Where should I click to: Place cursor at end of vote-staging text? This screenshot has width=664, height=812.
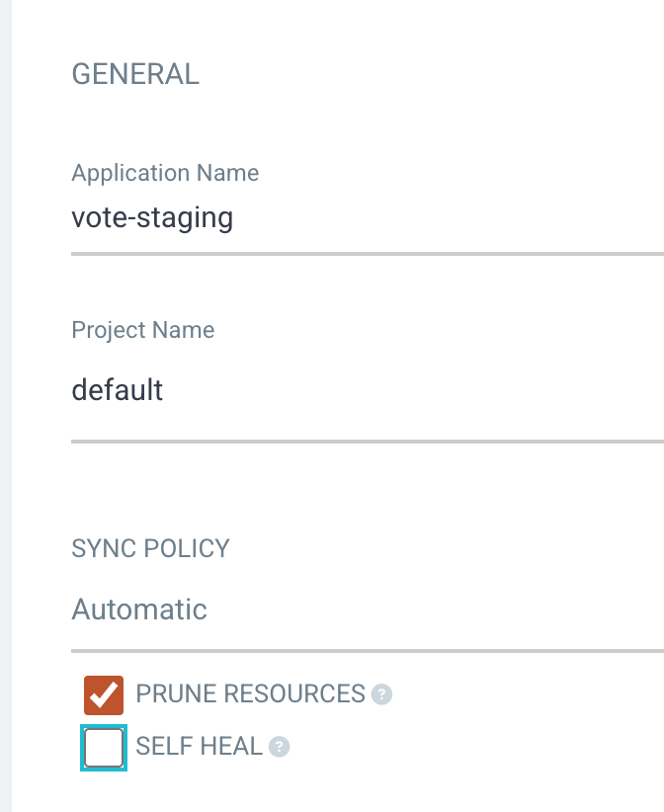click(233, 217)
